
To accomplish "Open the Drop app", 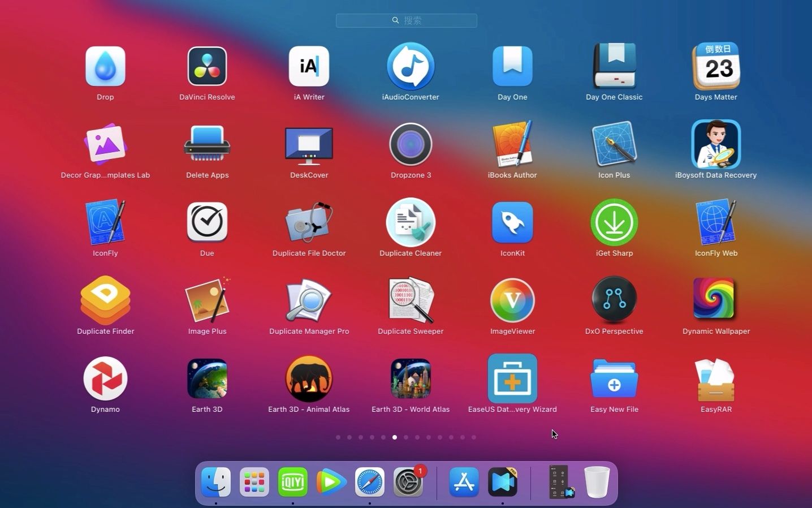I will point(105,66).
